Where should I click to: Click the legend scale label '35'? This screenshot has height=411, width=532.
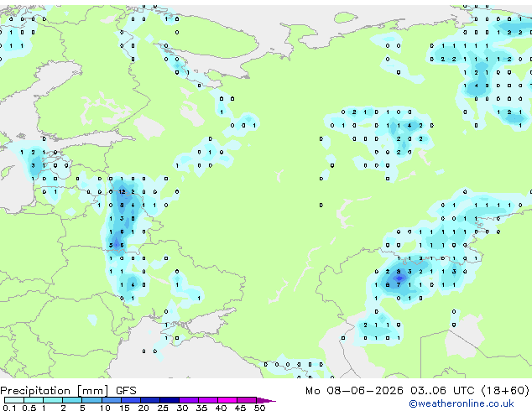coord(201,408)
